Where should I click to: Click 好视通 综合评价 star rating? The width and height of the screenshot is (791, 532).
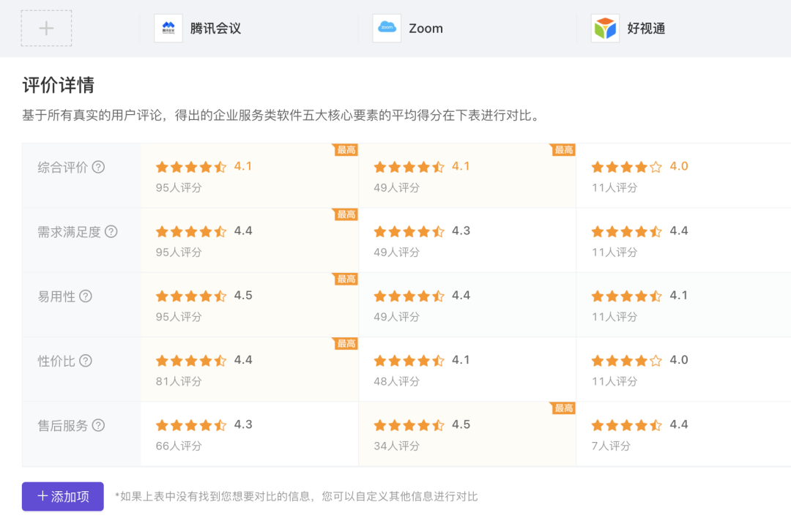pyautogui.click(x=627, y=167)
